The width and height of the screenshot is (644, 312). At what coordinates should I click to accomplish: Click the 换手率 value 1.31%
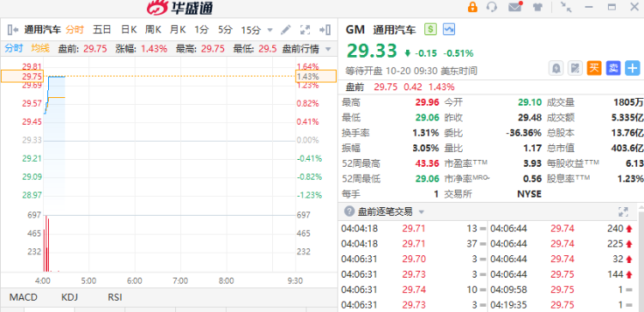pyautogui.click(x=426, y=132)
